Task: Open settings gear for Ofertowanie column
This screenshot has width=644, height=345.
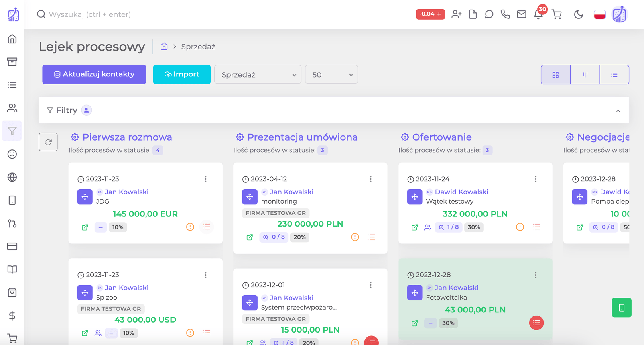Action: [405, 137]
